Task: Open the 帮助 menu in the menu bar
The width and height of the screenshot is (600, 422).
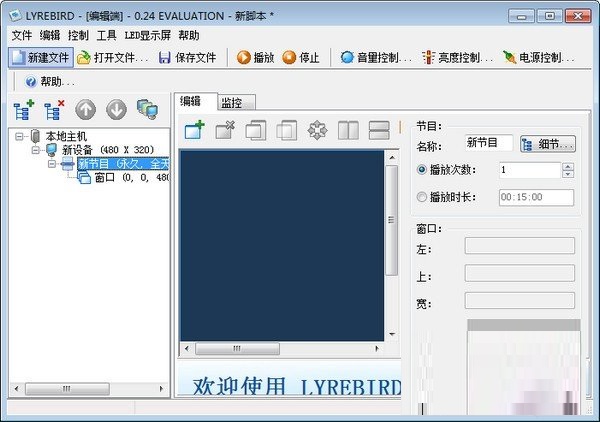Action: (x=189, y=36)
